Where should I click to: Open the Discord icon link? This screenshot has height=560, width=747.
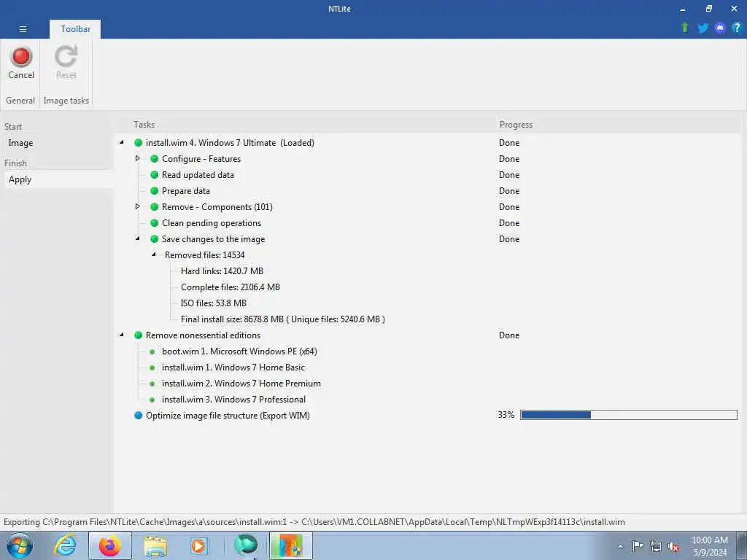[720, 28]
